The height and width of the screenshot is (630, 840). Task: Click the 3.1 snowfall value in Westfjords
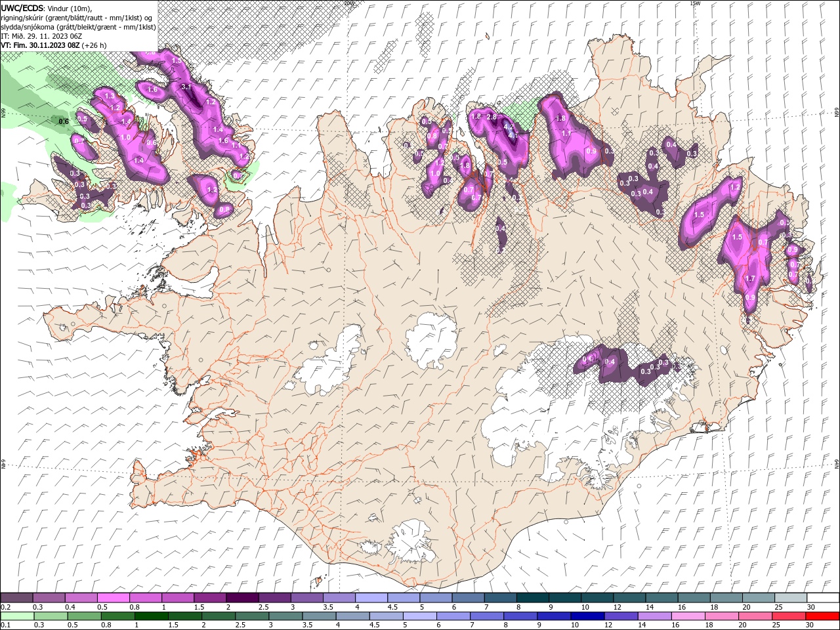pyautogui.click(x=186, y=87)
